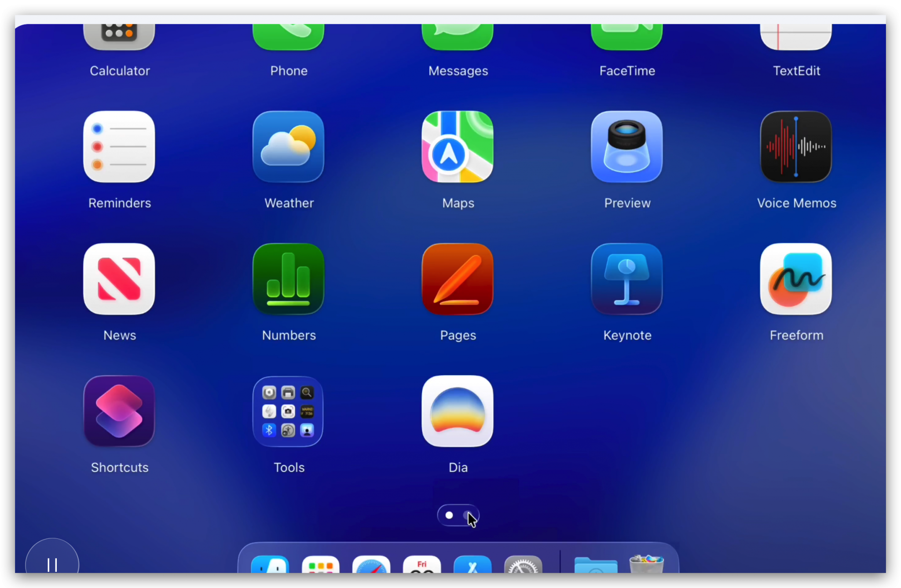This screenshot has width=901, height=588.
Task: Open System Settings from the Dock
Action: [523, 564]
